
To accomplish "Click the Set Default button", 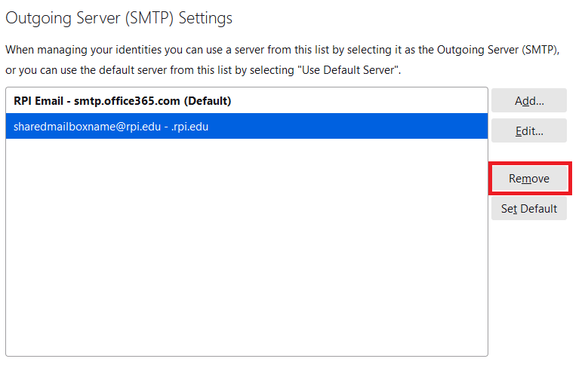I will (529, 208).
